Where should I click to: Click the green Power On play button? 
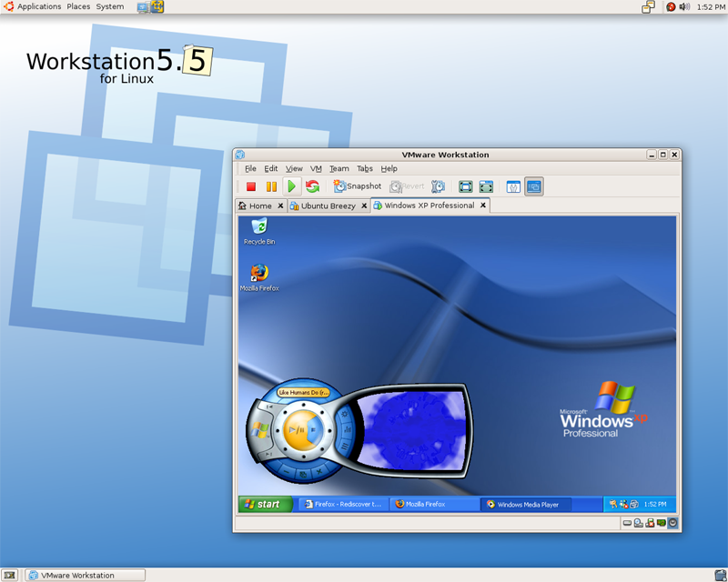291,186
